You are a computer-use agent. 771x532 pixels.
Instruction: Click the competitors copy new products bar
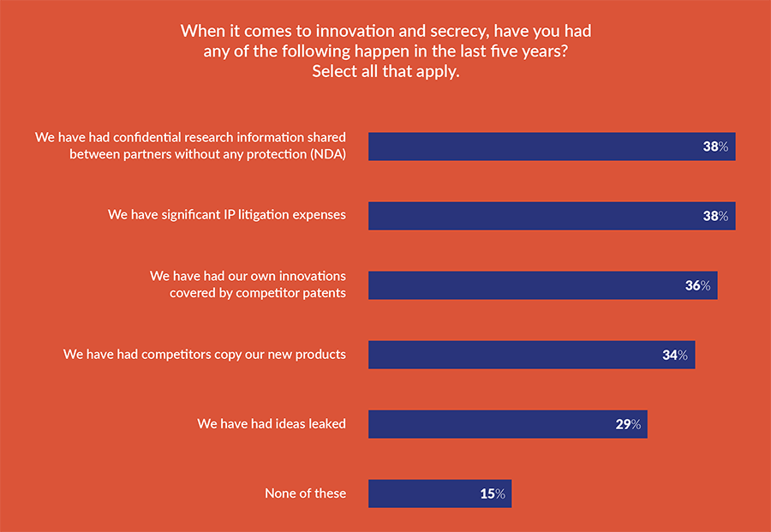pos(514,355)
